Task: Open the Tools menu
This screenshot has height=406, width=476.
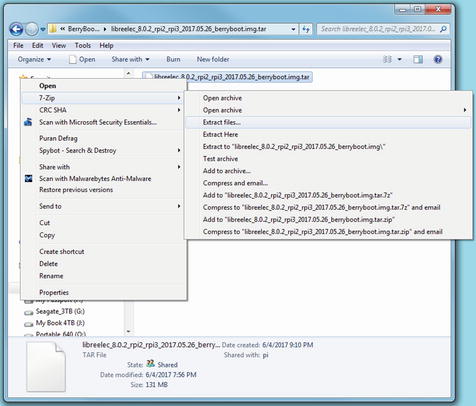Action: (x=83, y=45)
